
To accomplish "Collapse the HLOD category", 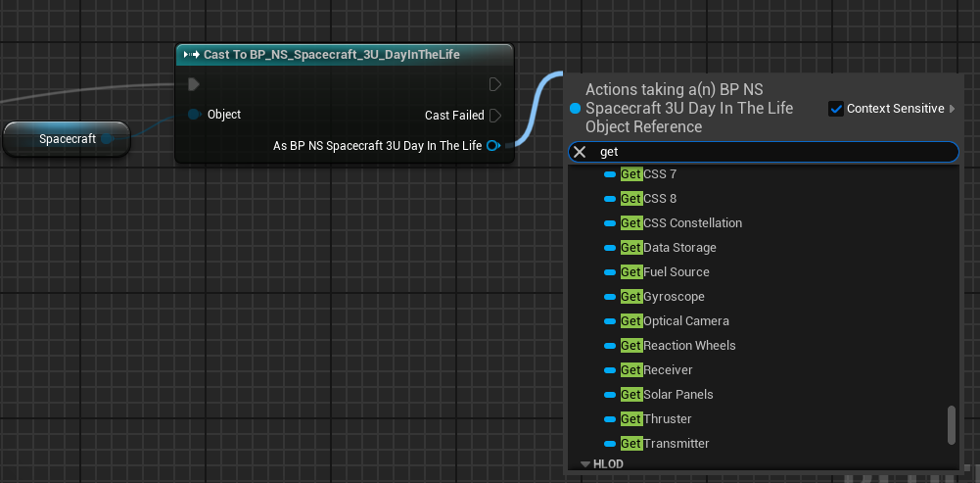I will 585,464.
